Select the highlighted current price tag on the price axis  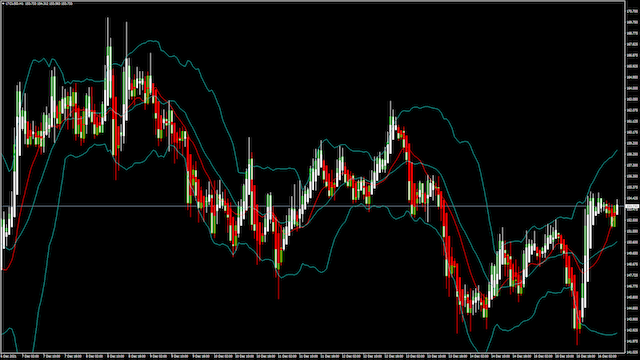coord(632,207)
